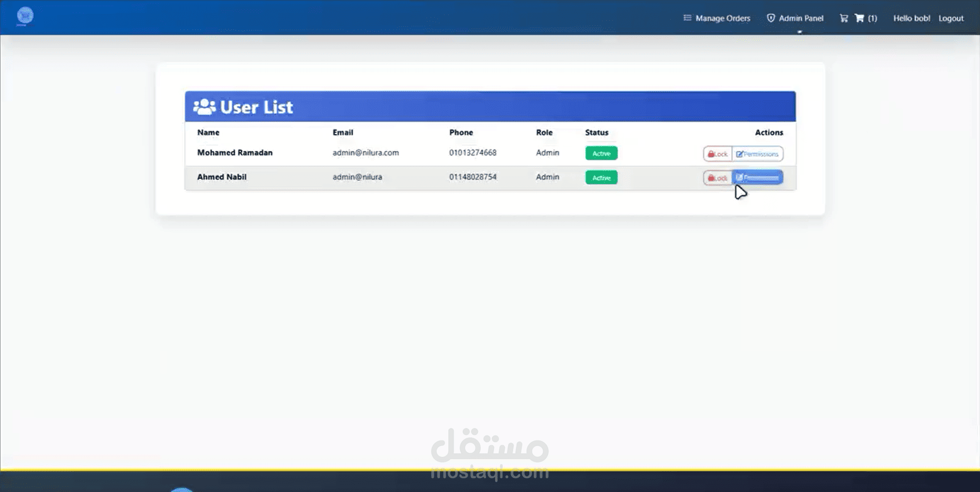Click the Admin role in Mohamed Ramadan row

coord(547,152)
